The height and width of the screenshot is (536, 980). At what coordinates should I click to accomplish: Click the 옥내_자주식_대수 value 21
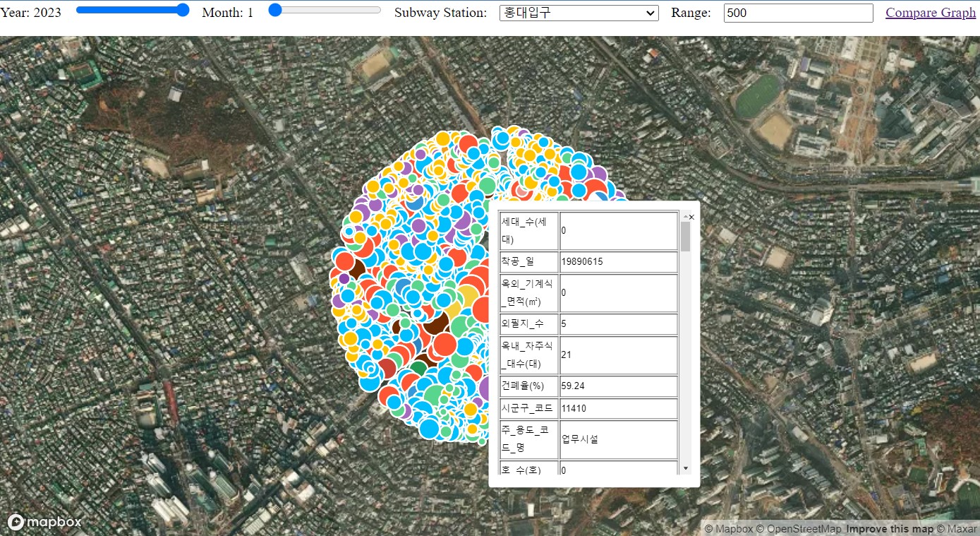618,355
